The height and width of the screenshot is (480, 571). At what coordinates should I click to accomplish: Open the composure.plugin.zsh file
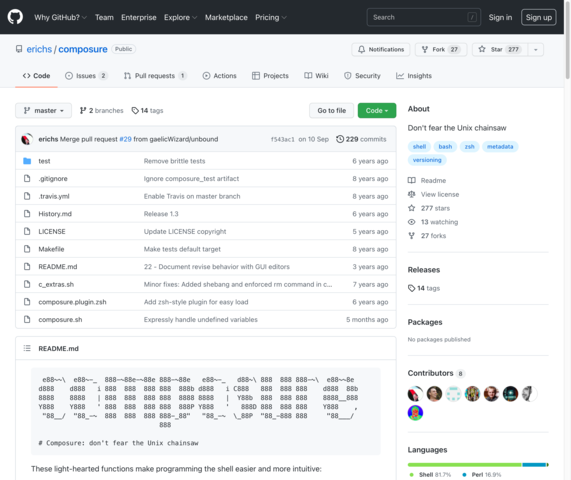pyautogui.click(x=72, y=302)
